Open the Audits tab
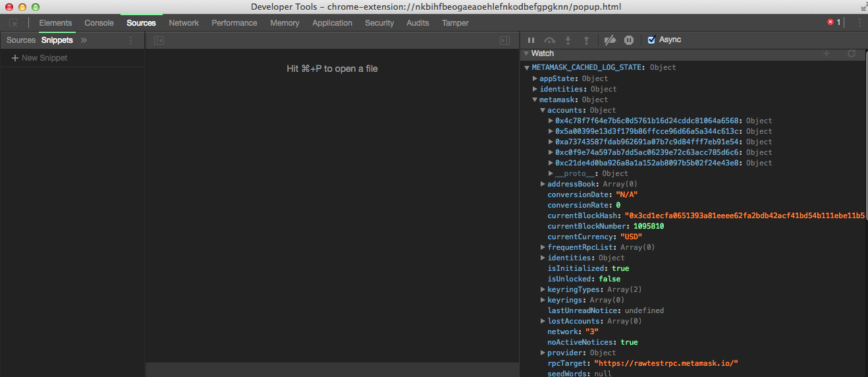The height and width of the screenshot is (377, 868). coord(418,22)
